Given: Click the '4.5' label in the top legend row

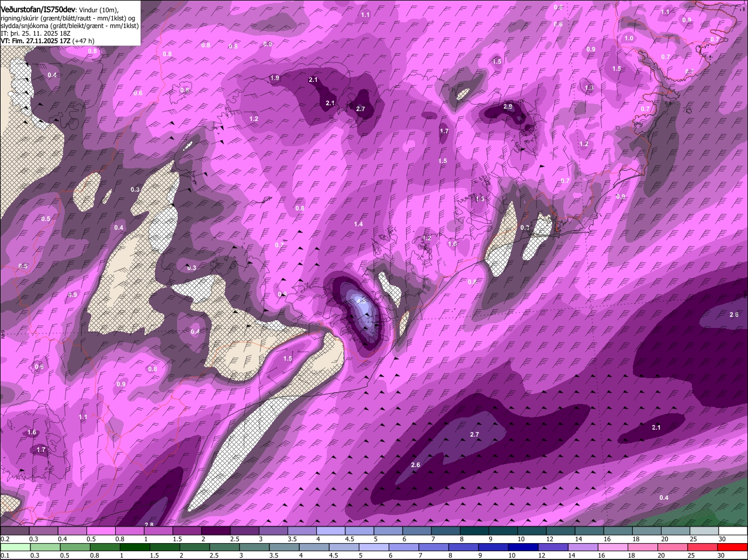Looking at the screenshot, I should click(x=348, y=538).
